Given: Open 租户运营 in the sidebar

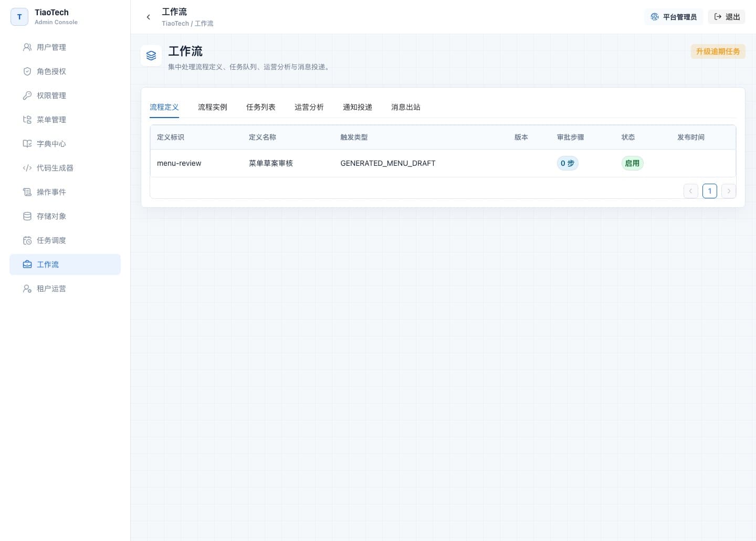Looking at the screenshot, I should 65,289.
